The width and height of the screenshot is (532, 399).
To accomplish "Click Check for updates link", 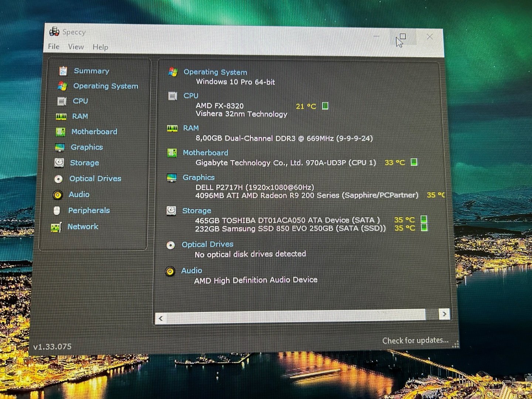I will coord(415,340).
